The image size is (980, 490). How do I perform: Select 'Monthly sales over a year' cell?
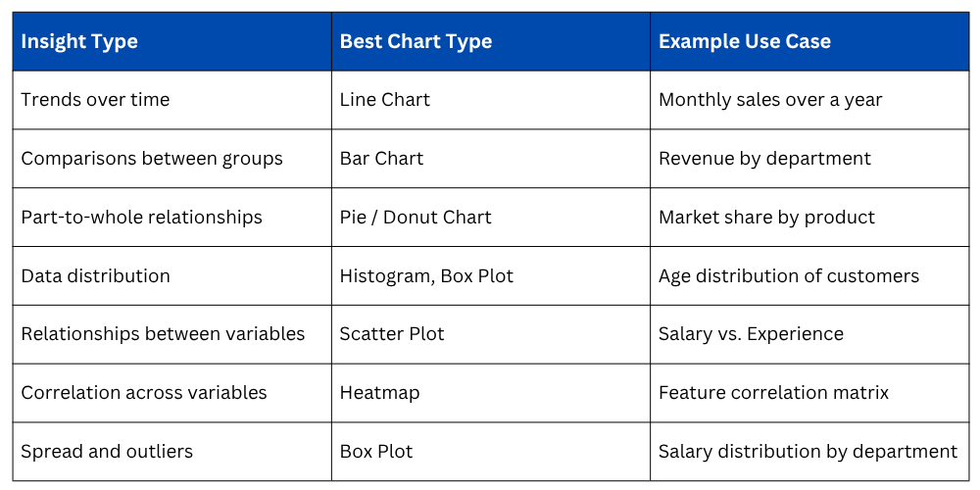click(x=770, y=100)
